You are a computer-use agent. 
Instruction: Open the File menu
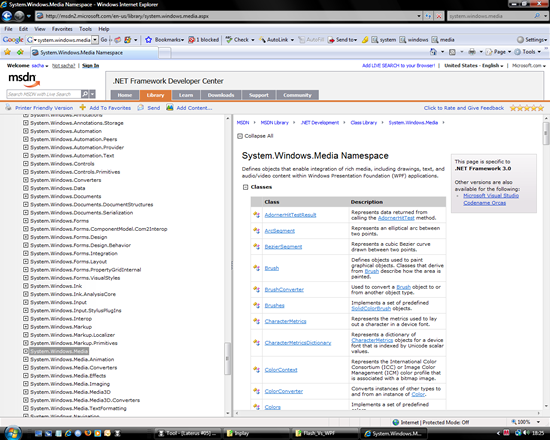(x=8, y=29)
